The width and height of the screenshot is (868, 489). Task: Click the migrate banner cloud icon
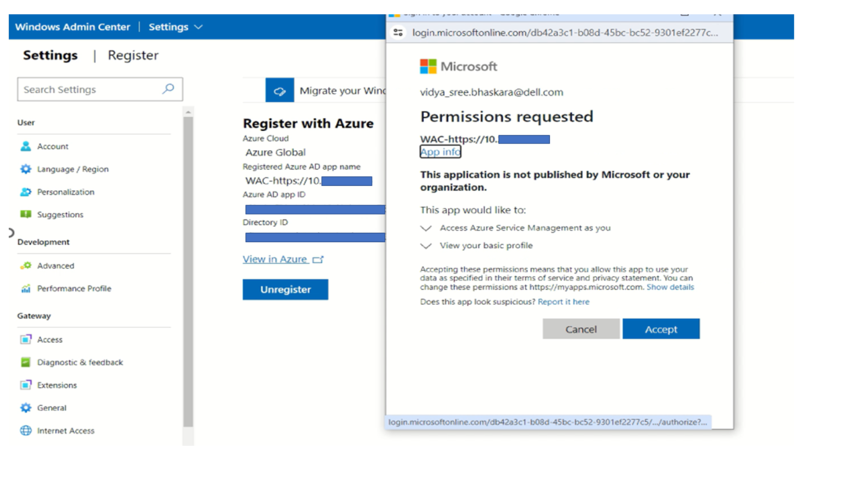(280, 91)
